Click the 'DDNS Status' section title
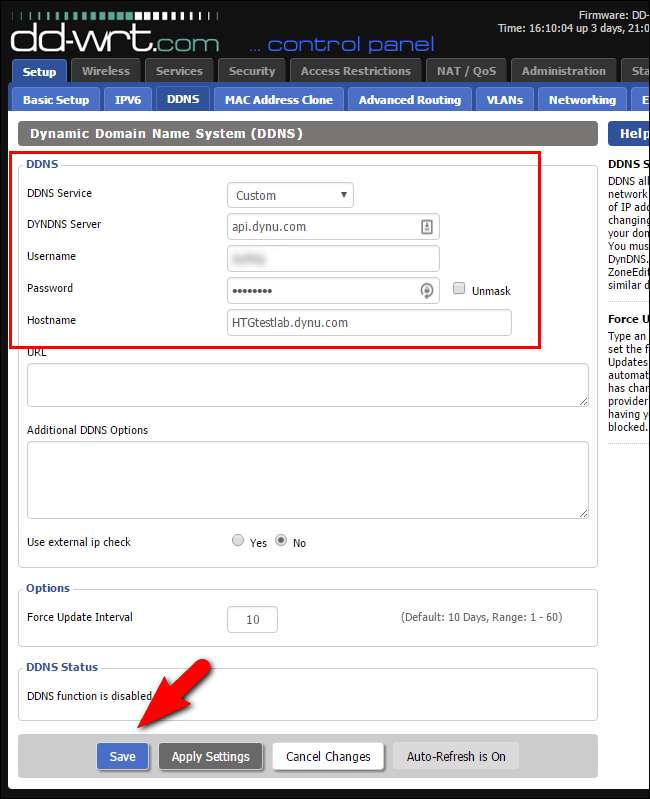Image resolution: width=650 pixels, height=799 pixels. pos(62,667)
